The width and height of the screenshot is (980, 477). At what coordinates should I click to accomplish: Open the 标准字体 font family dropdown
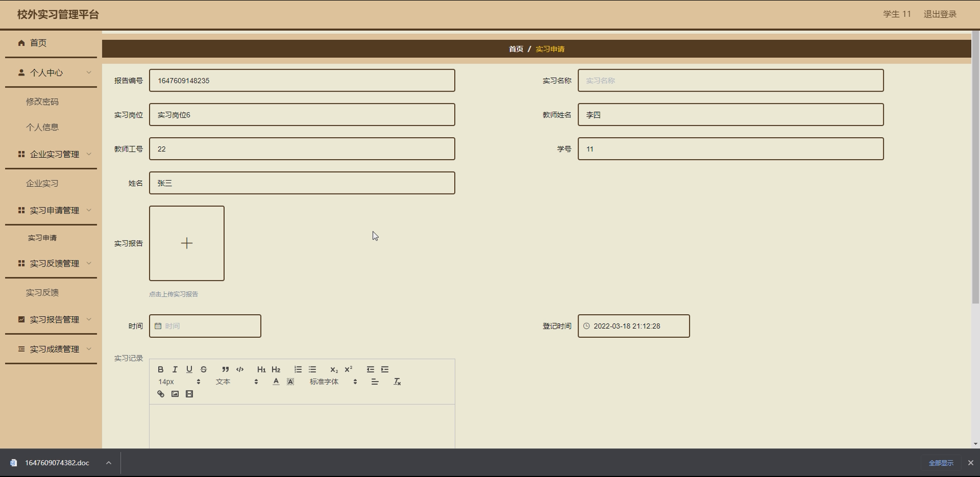(333, 382)
